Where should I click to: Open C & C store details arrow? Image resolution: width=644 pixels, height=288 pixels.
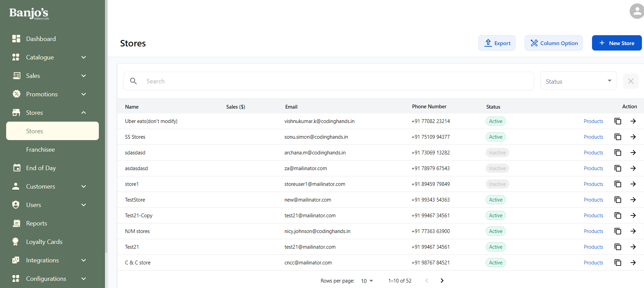click(633, 263)
